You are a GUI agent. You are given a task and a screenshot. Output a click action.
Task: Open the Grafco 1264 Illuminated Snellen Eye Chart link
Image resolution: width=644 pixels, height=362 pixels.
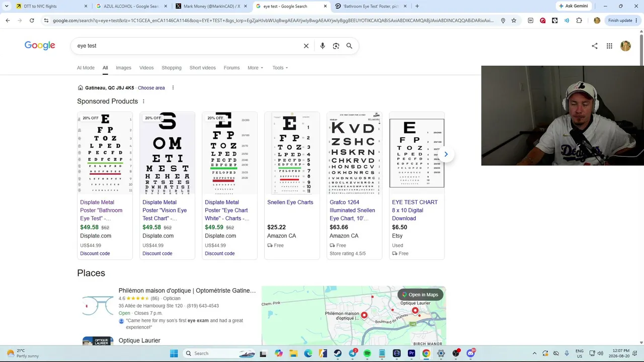[352, 210]
